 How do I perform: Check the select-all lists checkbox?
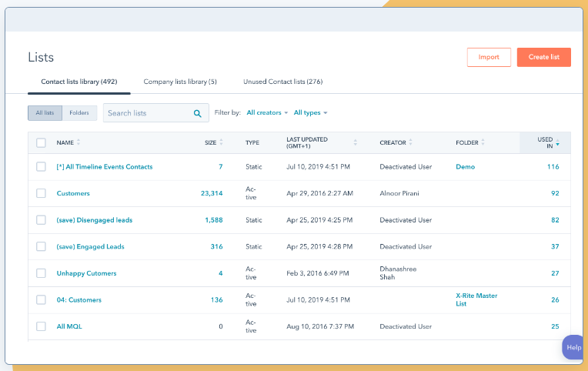(41, 142)
